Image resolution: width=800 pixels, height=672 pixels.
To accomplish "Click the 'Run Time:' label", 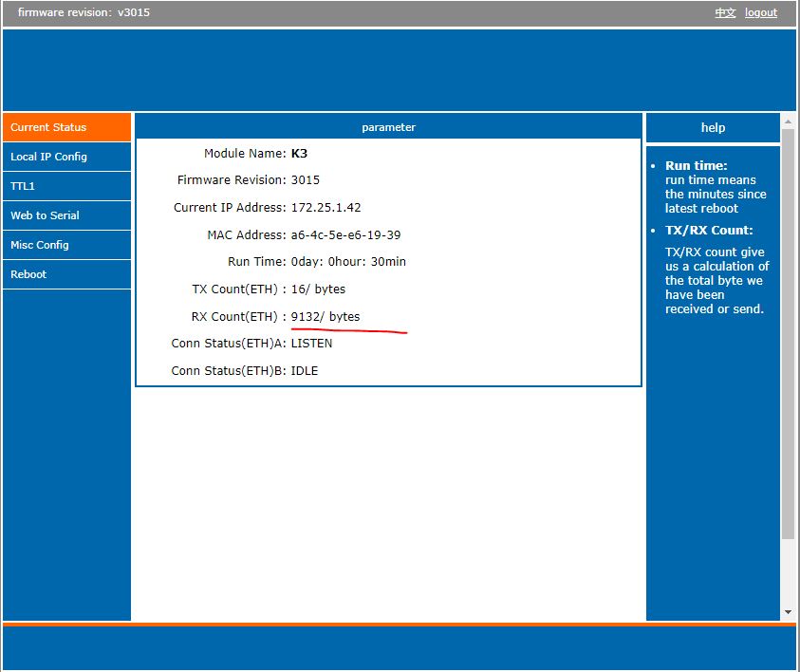I will (x=256, y=262).
